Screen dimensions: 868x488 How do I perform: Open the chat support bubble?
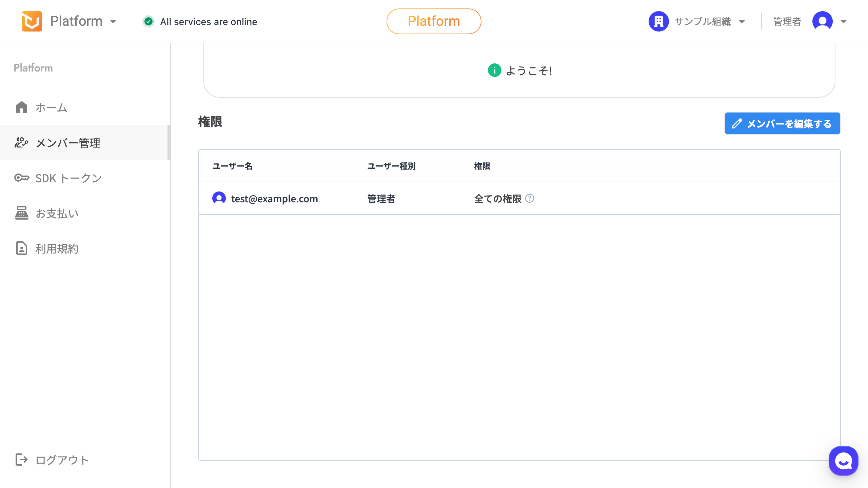coord(843,461)
